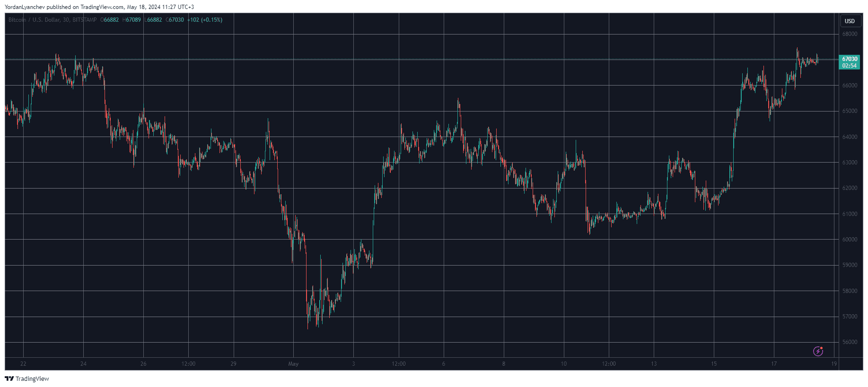Click the 65000 price axis label
This screenshot has width=868, height=387.
pyautogui.click(x=850, y=111)
